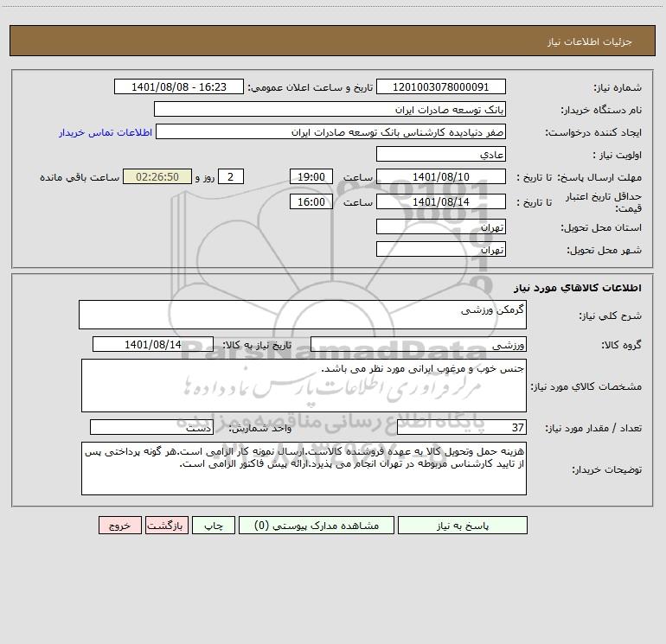
Task: Click the تاریخ نیاز به کالا label
Action: (x=257, y=345)
